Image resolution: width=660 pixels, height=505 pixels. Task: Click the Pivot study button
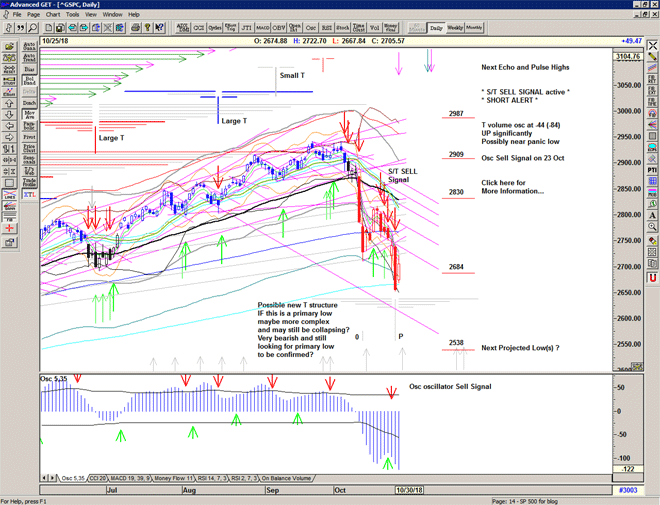(29, 138)
